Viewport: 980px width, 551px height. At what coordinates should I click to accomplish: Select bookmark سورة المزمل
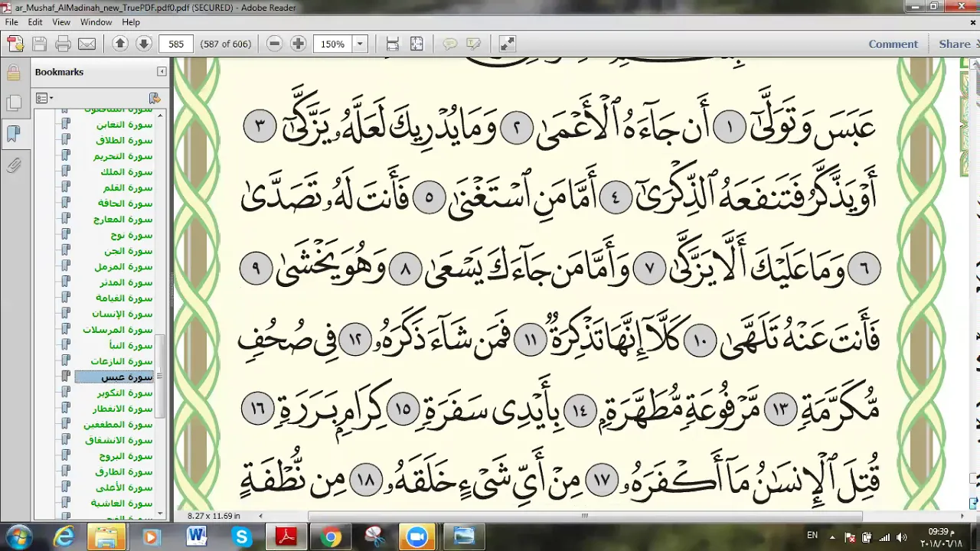[125, 267]
